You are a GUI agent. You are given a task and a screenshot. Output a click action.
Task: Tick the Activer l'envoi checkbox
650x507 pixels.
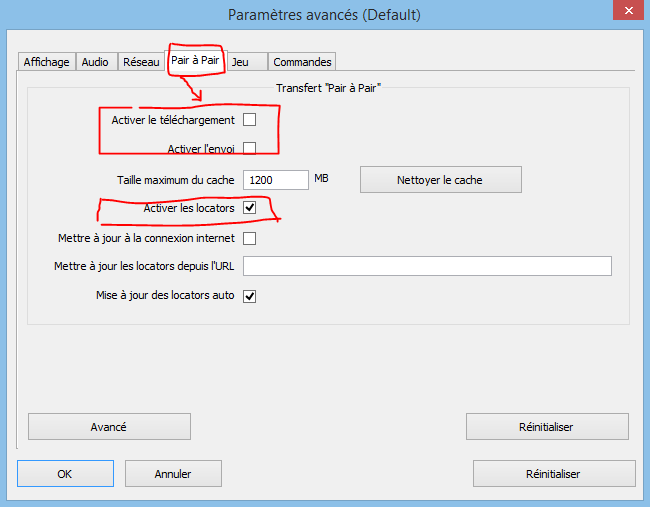tap(250, 148)
